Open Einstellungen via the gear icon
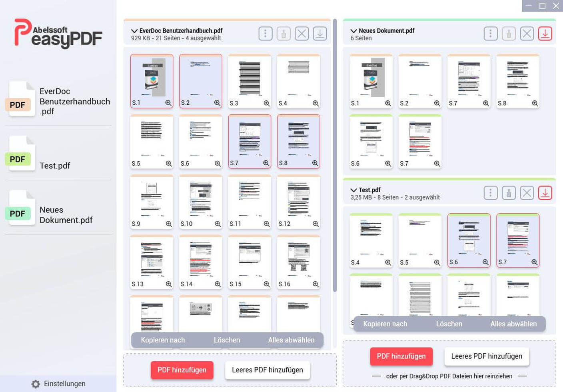This screenshot has width=563, height=392. pos(35,384)
